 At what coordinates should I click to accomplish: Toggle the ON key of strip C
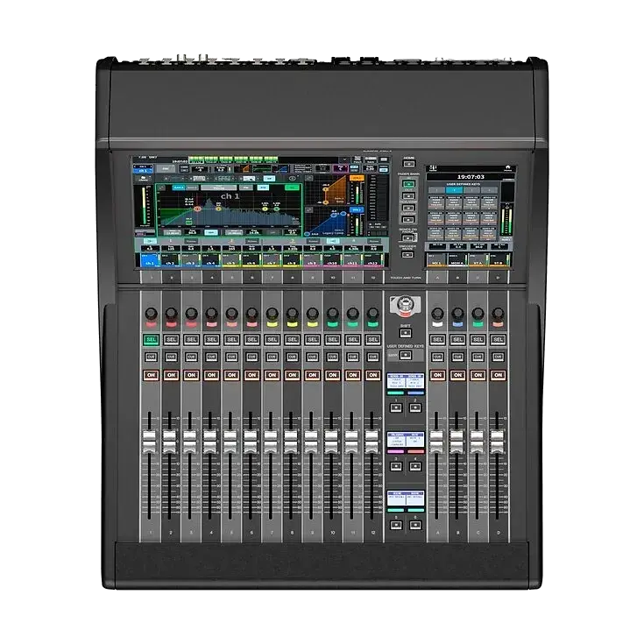pos(478,375)
